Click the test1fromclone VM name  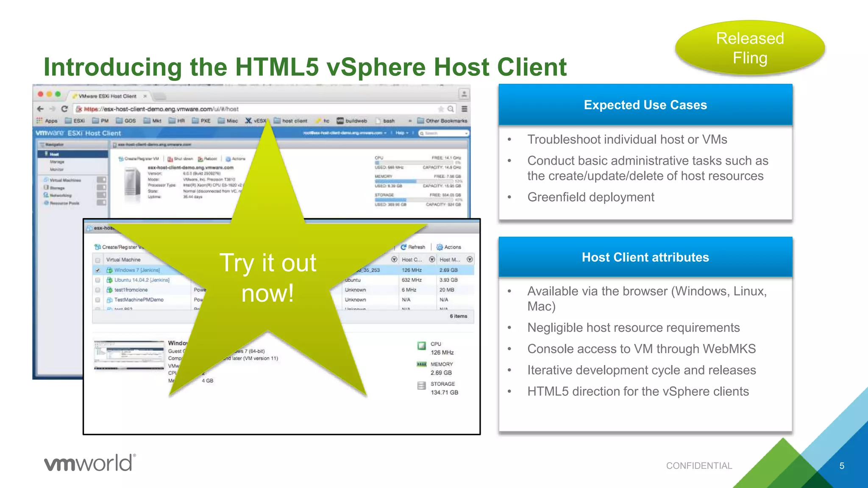(x=131, y=290)
